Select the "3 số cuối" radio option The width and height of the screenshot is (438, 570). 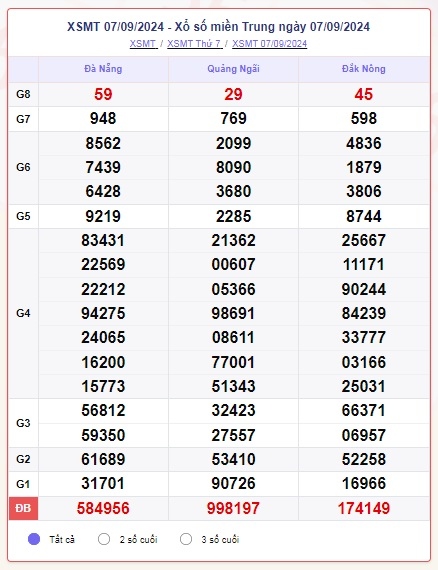tap(186, 539)
